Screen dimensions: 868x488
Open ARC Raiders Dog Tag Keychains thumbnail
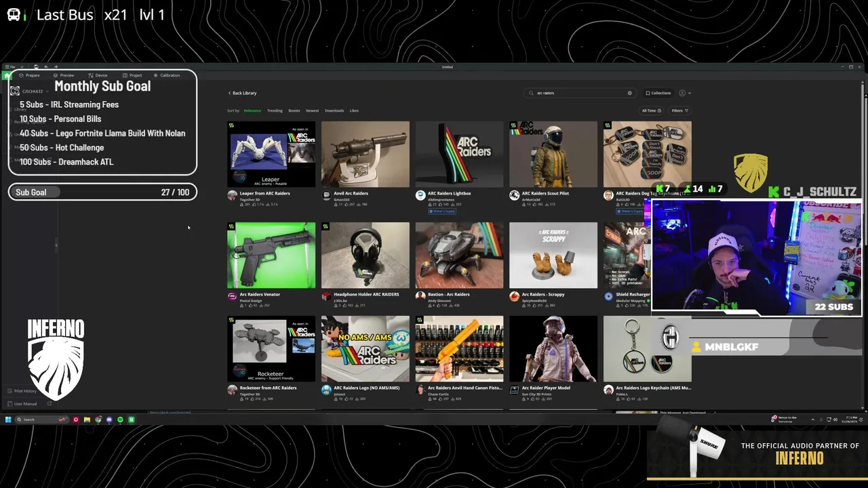click(648, 154)
